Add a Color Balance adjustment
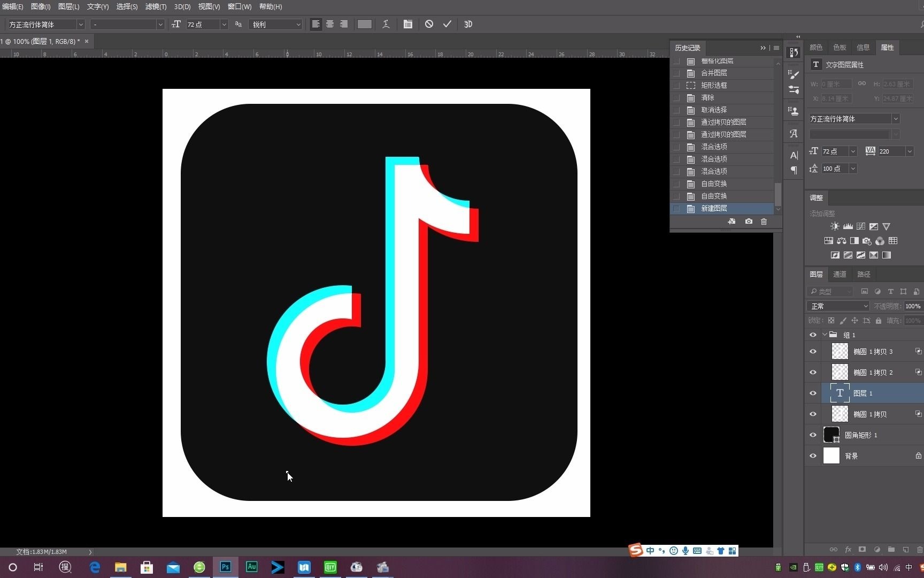The height and width of the screenshot is (578, 924). 842,241
